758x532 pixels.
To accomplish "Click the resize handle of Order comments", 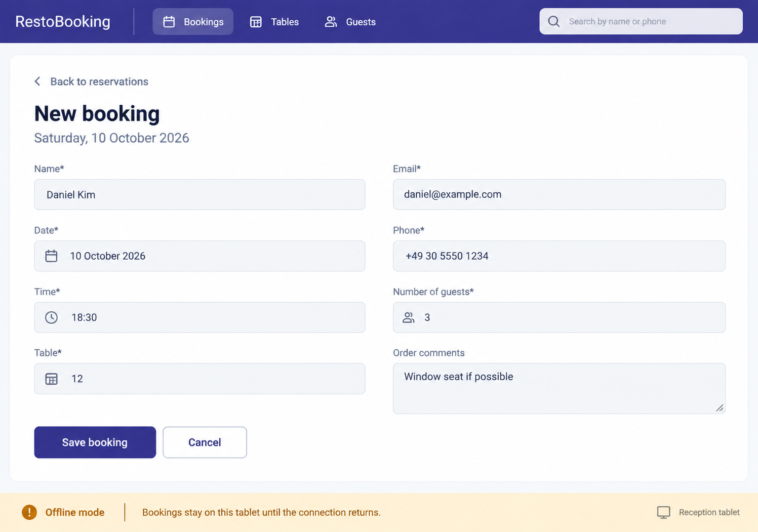I will pyautogui.click(x=720, y=408).
